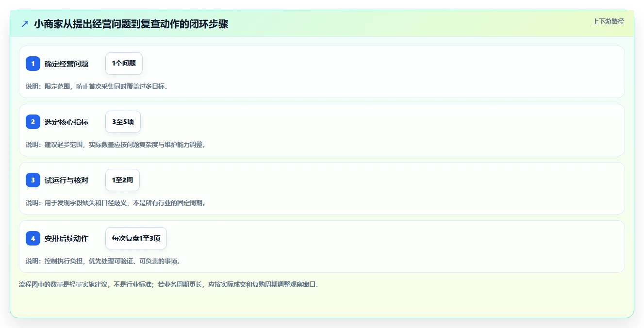
Task: Click the footer note beginning 流程图中的数量是轻量实施建议
Action: pyautogui.click(x=169, y=284)
